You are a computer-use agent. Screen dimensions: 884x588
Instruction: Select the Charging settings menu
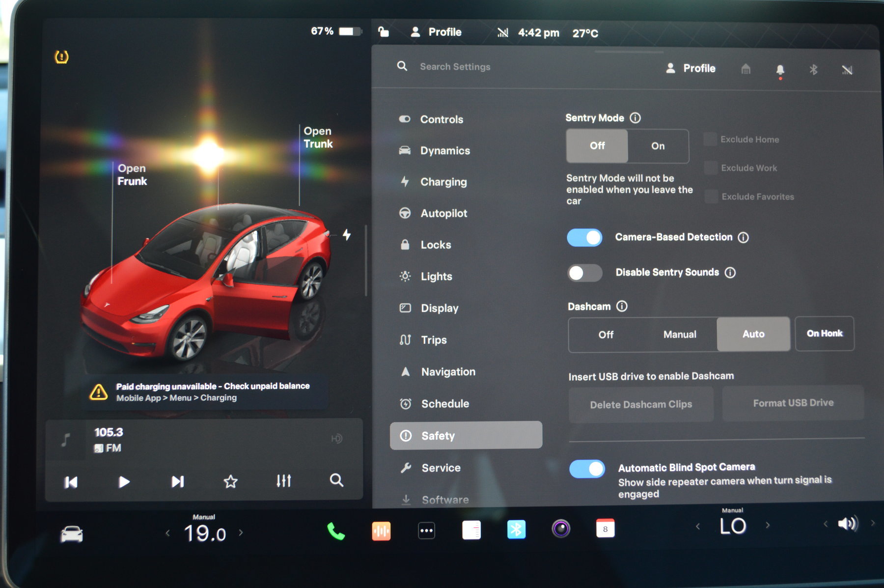[443, 182]
